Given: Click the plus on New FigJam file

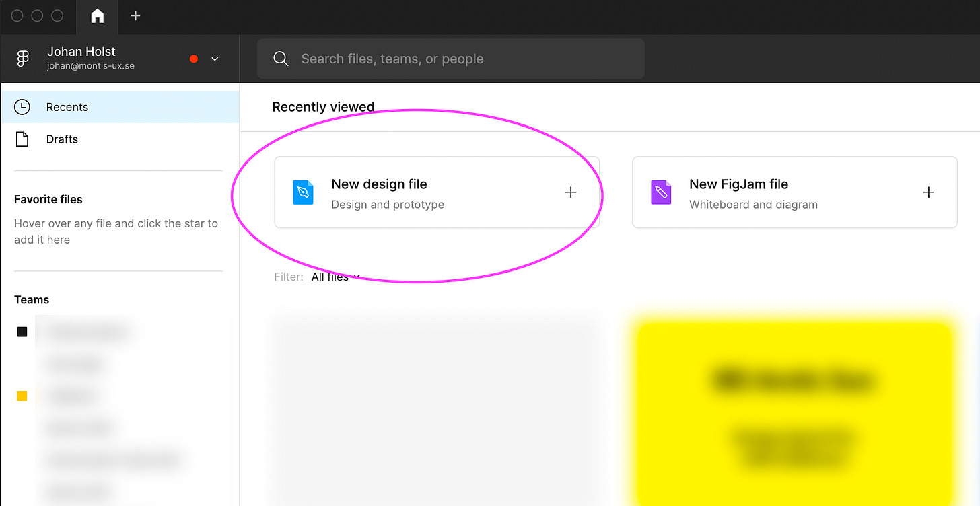Looking at the screenshot, I should point(929,192).
